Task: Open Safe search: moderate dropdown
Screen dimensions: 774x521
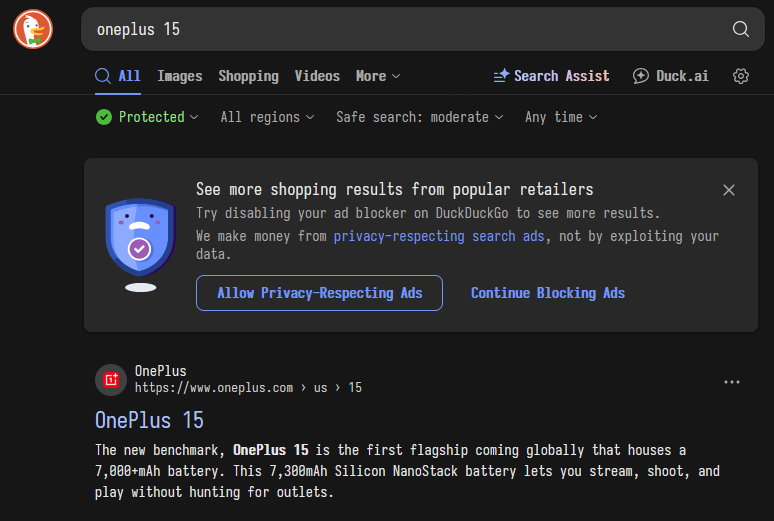Action: point(420,117)
